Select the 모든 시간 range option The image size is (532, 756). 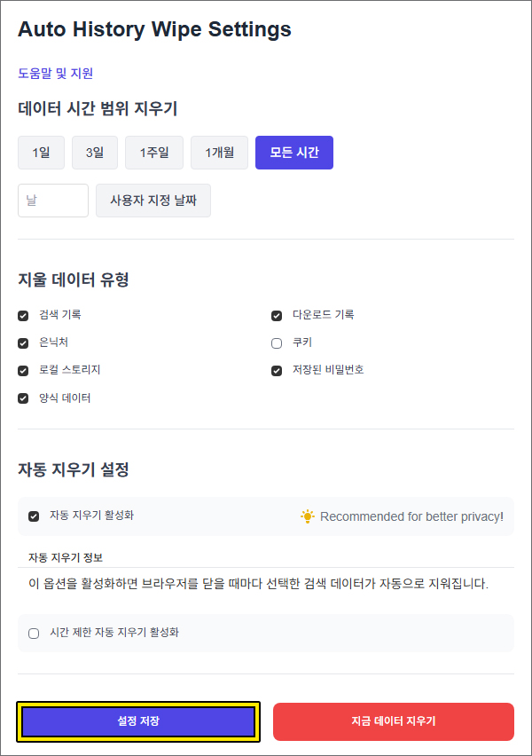pyautogui.click(x=293, y=153)
